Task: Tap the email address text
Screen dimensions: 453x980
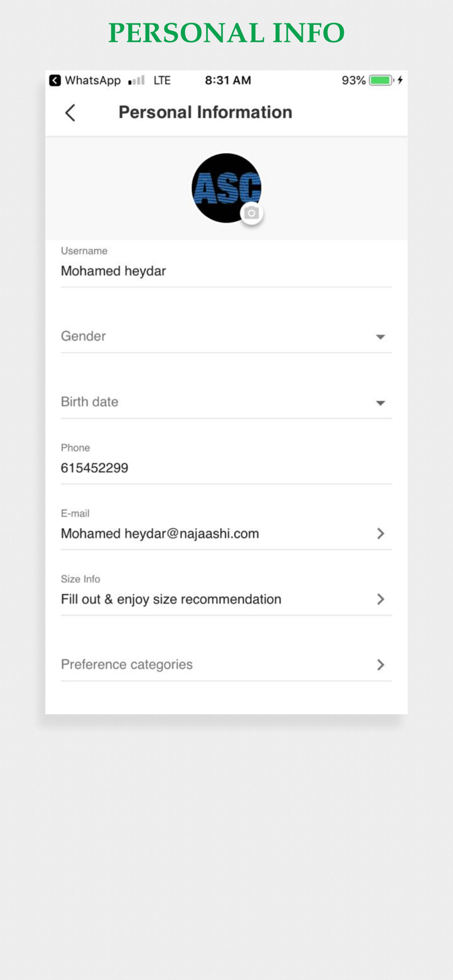Action: pyautogui.click(x=160, y=534)
